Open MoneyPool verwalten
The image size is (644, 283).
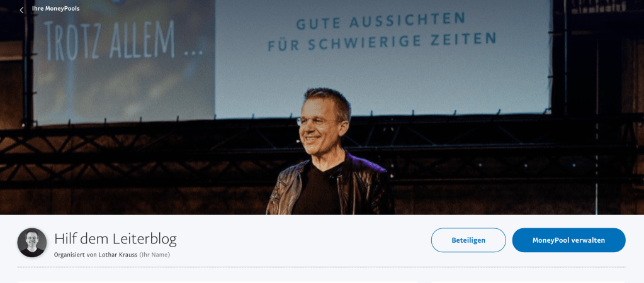568,240
